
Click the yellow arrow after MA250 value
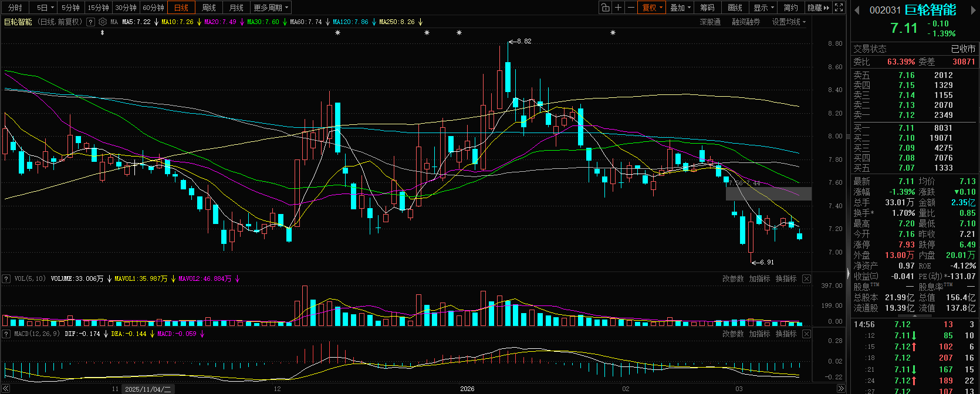click(420, 22)
